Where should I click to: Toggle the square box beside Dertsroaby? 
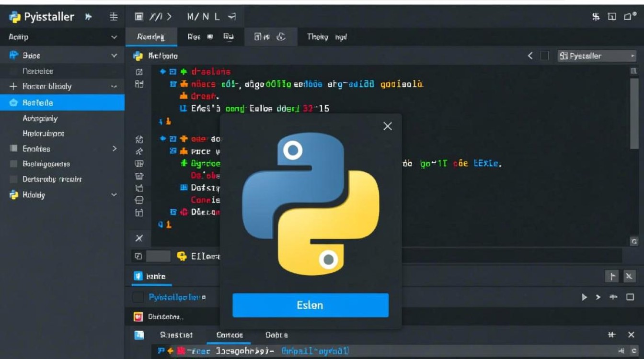click(13, 179)
